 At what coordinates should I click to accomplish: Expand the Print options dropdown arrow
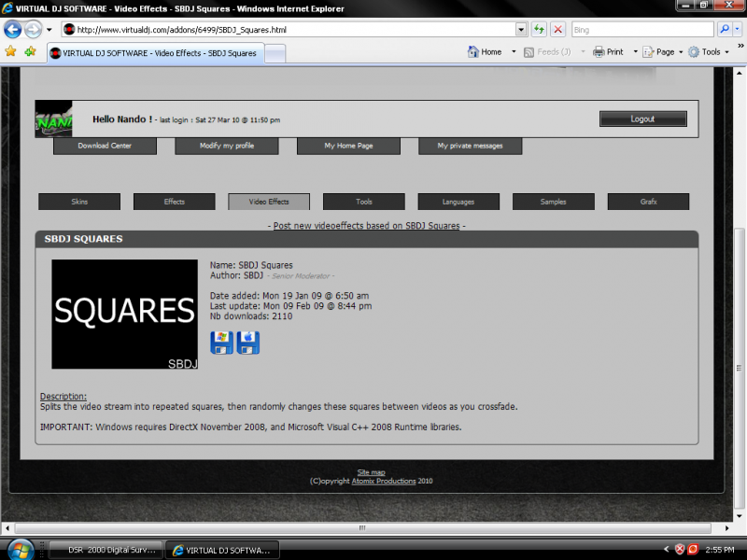tap(635, 52)
